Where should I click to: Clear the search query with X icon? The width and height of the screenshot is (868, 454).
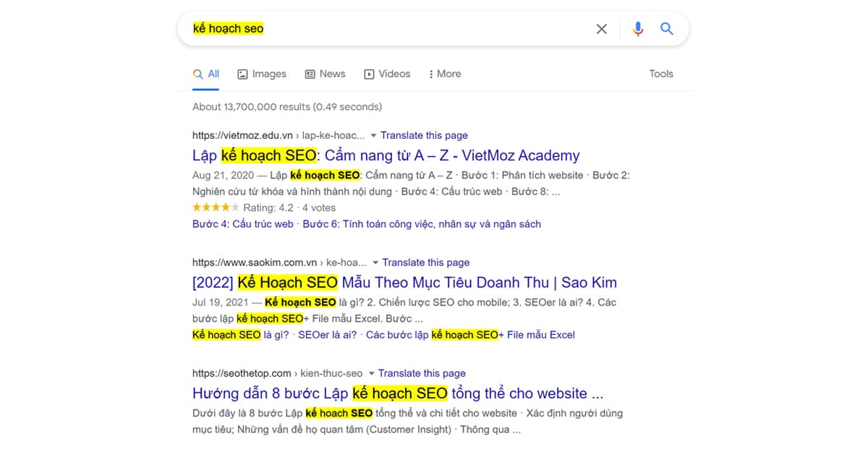pos(602,29)
